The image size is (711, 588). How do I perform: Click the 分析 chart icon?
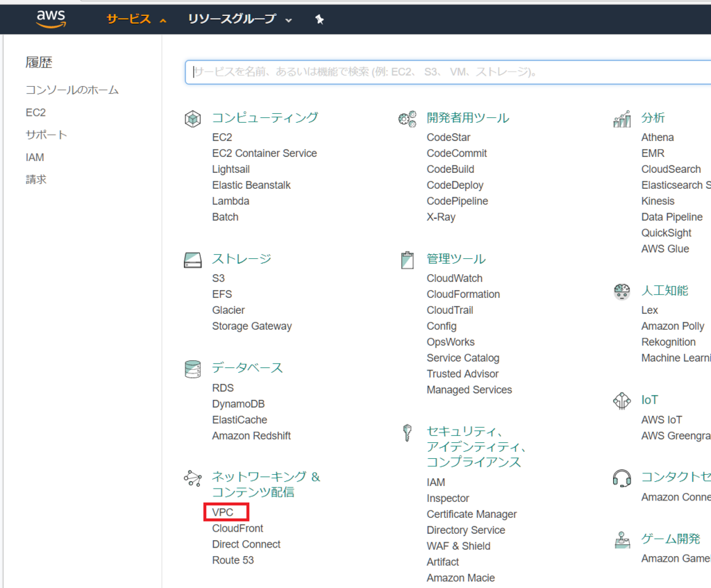pyautogui.click(x=621, y=119)
